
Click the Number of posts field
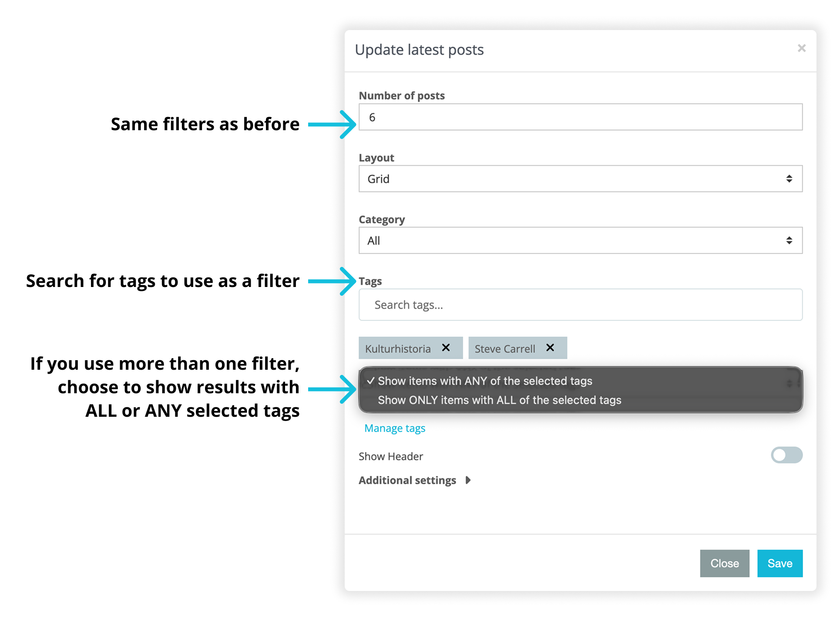(580, 117)
